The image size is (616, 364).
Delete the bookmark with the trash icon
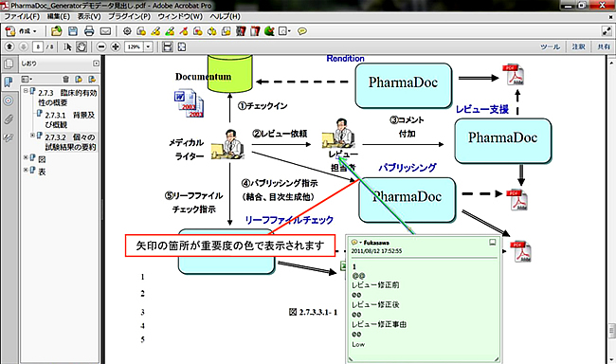pyautogui.click(x=65, y=79)
